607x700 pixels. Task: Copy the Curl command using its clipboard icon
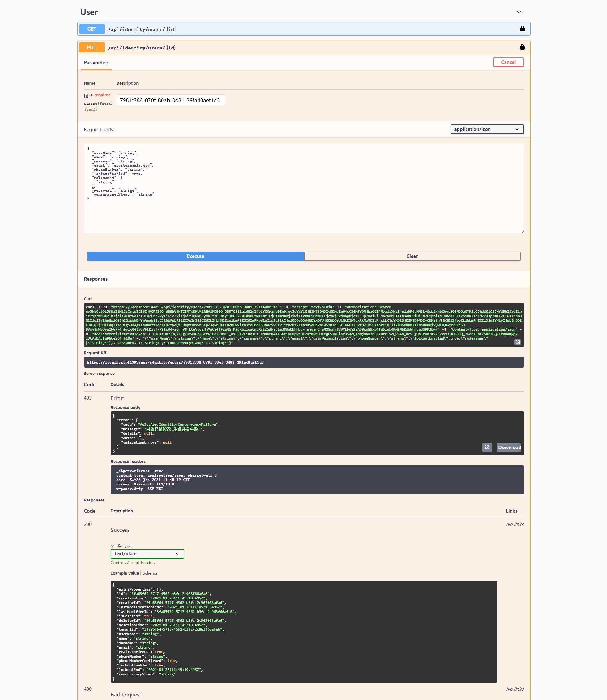(x=517, y=342)
